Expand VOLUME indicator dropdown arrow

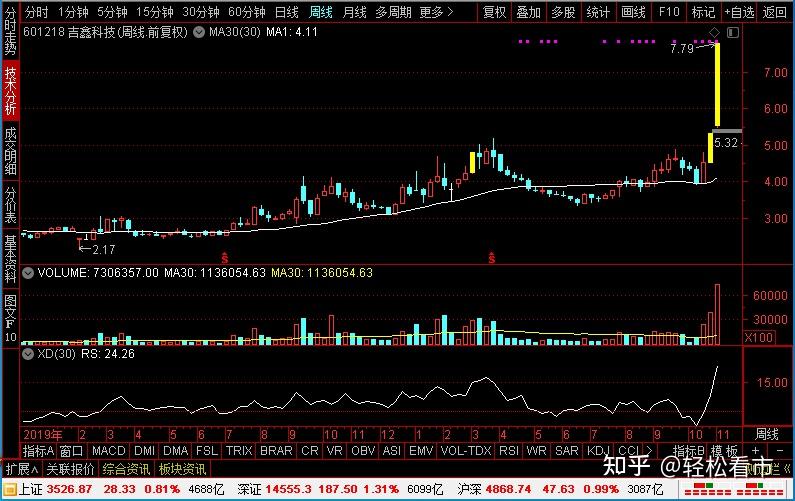point(28,273)
